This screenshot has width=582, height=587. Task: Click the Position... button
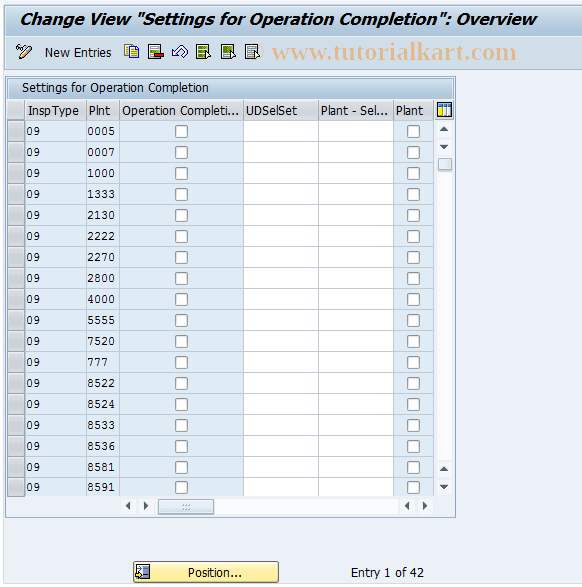tap(206, 572)
